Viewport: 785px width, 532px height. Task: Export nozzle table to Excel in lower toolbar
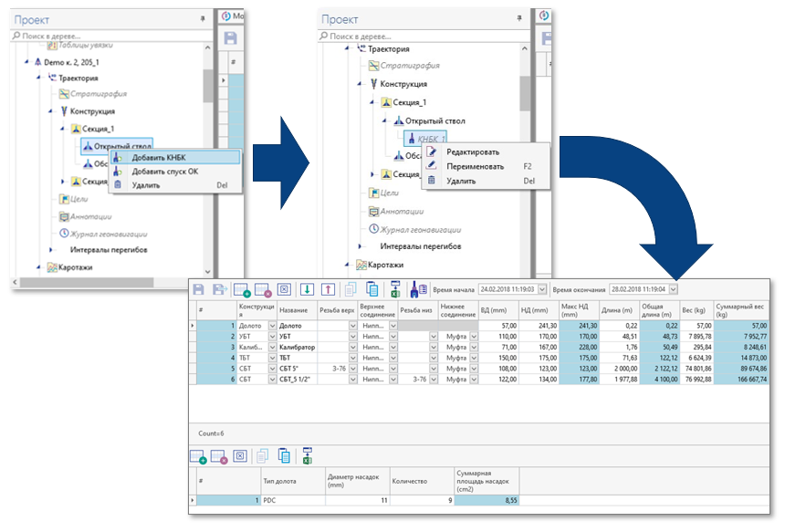tap(308, 455)
